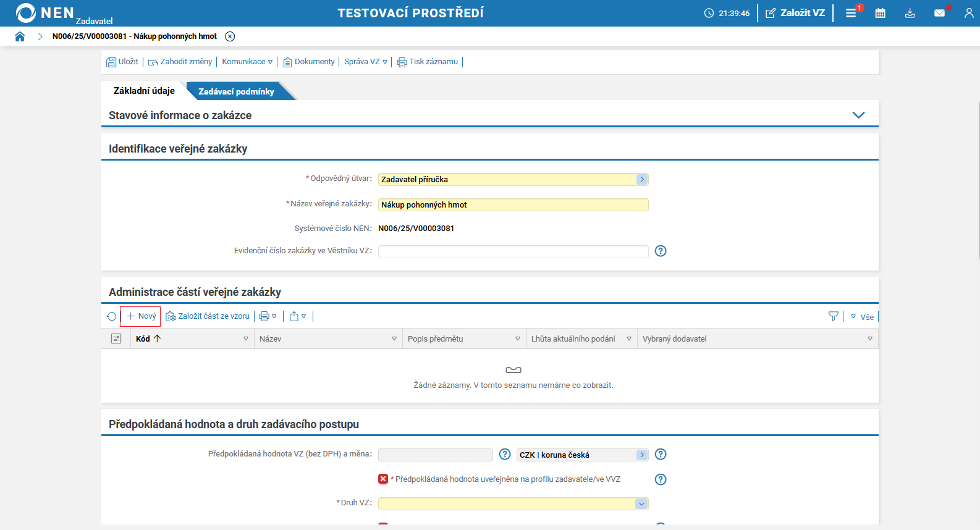This screenshot has height=530, width=980.
Task: Click the home icon in breadcrumb
Action: (x=20, y=36)
